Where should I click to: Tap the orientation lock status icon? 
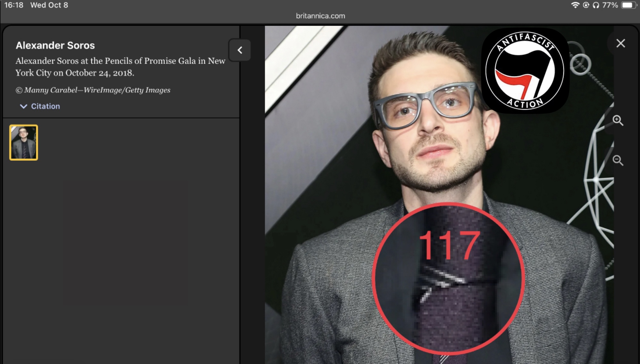(586, 5)
